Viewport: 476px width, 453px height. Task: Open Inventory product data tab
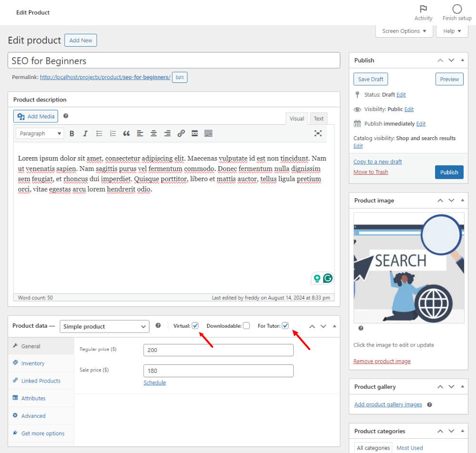41,363
